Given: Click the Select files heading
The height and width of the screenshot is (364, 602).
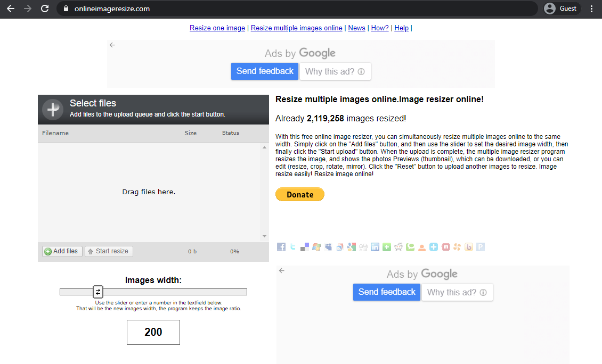Looking at the screenshot, I should pyautogui.click(x=93, y=103).
